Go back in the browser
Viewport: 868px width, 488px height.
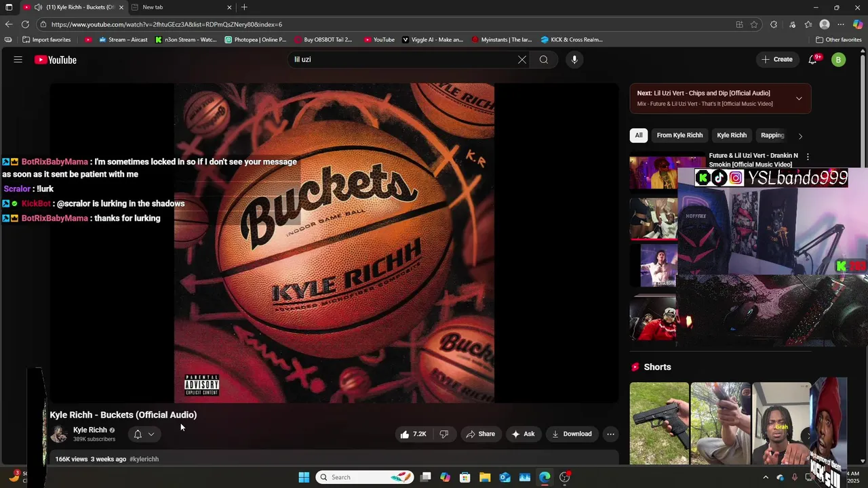[9, 24]
